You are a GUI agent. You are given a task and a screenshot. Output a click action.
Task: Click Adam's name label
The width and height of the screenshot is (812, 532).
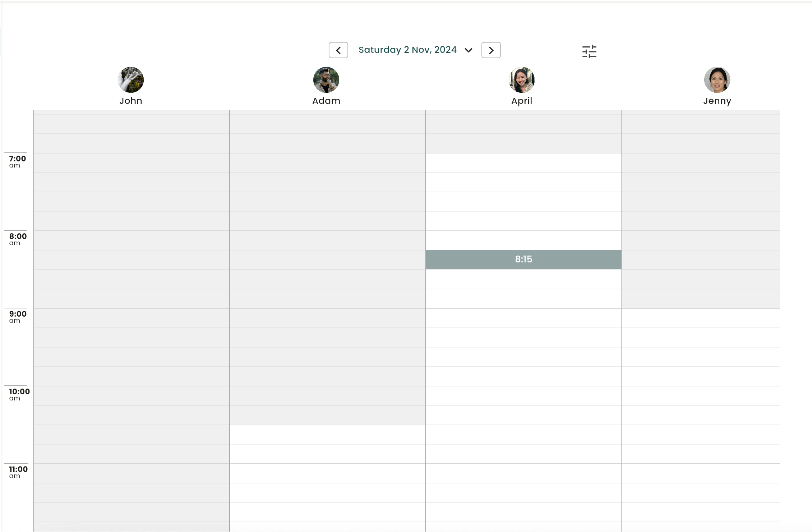[x=326, y=101]
